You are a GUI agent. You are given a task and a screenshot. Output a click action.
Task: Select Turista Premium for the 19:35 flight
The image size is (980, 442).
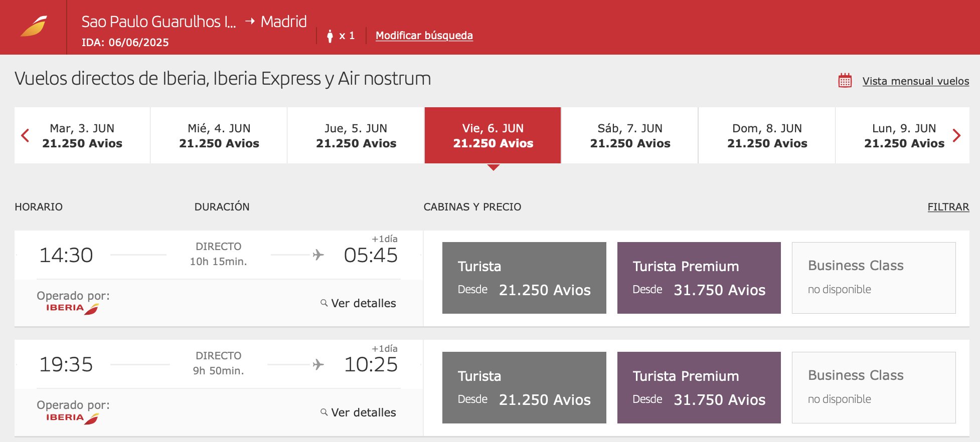coord(699,387)
